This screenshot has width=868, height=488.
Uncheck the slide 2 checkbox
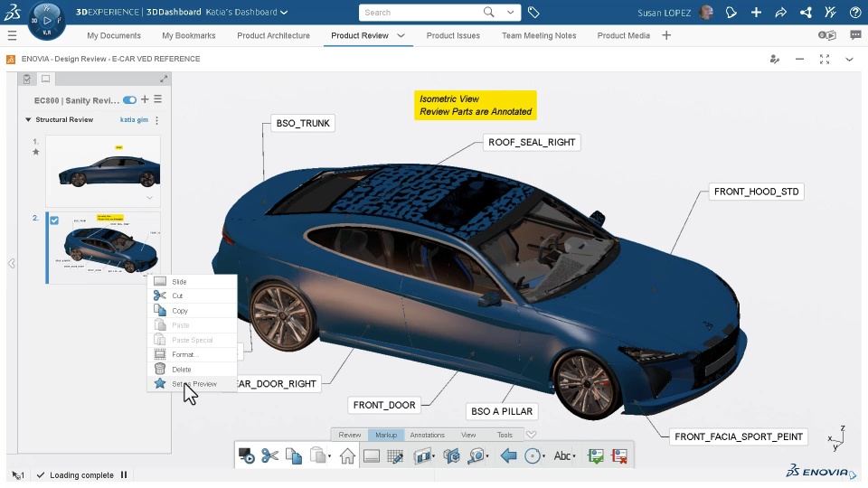pos(54,221)
